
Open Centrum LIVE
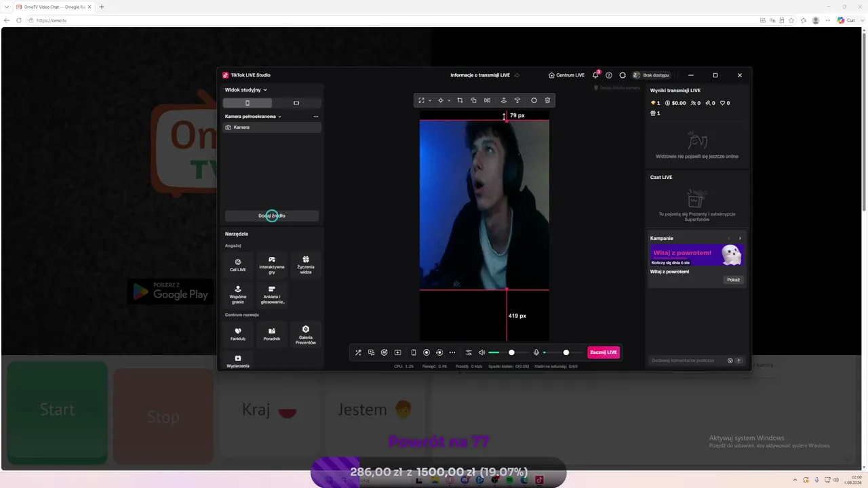566,75
